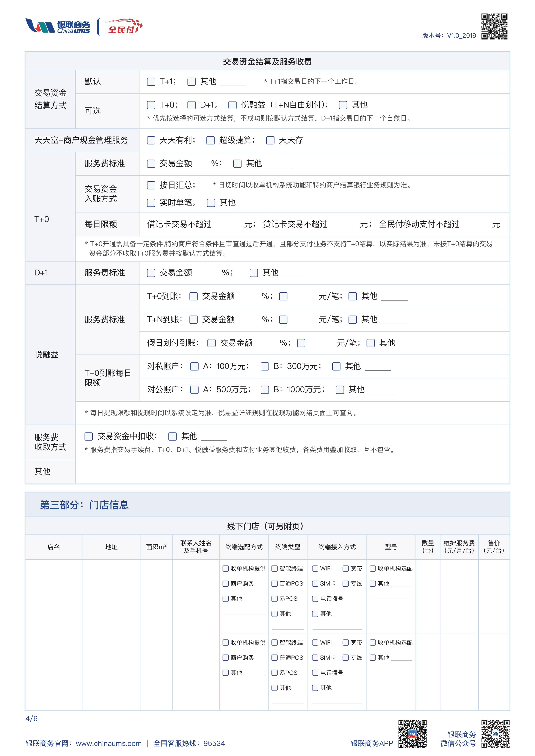This screenshot has width=535, height=756.
Task: Check the T+1 default settlement checkbox
Action: click(x=151, y=82)
